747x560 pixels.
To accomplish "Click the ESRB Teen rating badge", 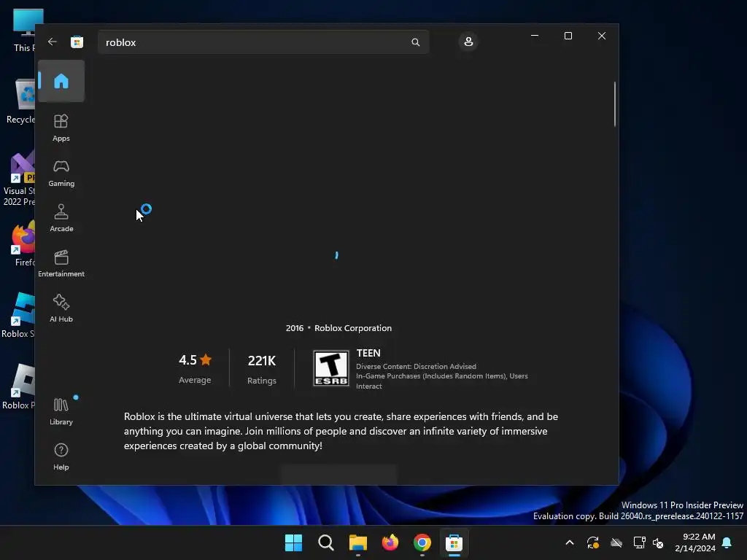I will click(x=331, y=368).
